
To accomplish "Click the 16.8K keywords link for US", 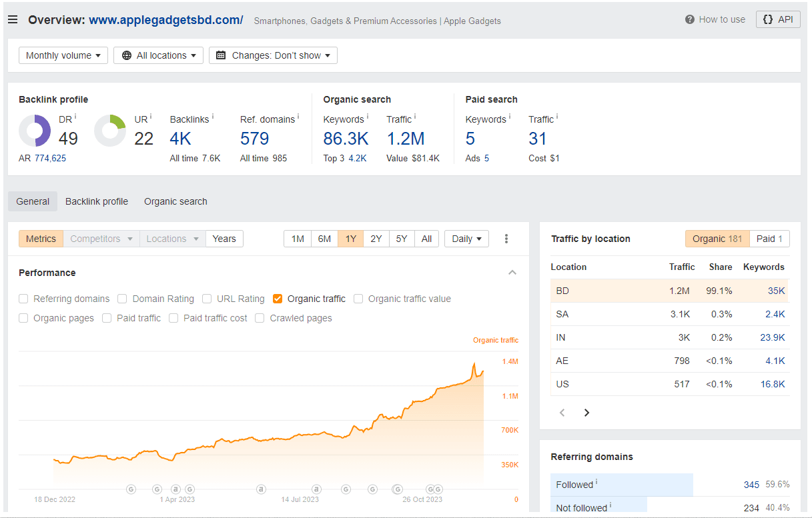I will 773,384.
